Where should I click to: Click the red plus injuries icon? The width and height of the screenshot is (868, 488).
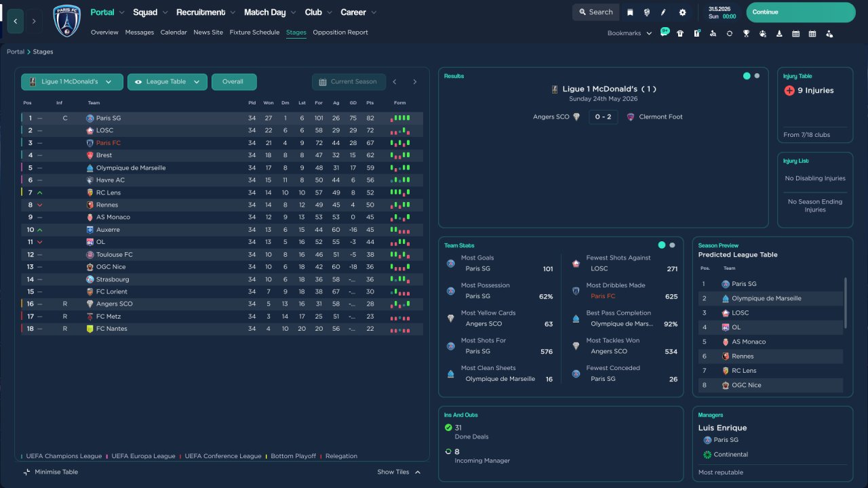coord(789,90)
